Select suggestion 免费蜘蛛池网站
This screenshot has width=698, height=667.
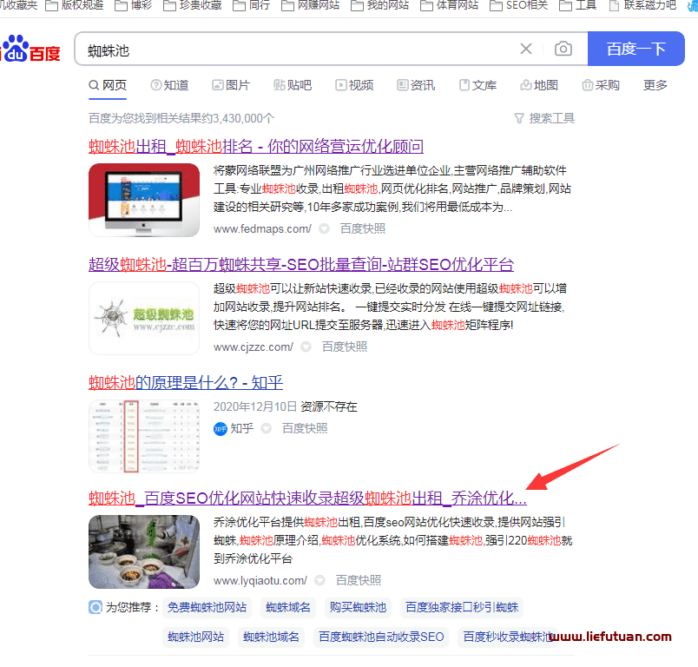[x=207, y=607]
